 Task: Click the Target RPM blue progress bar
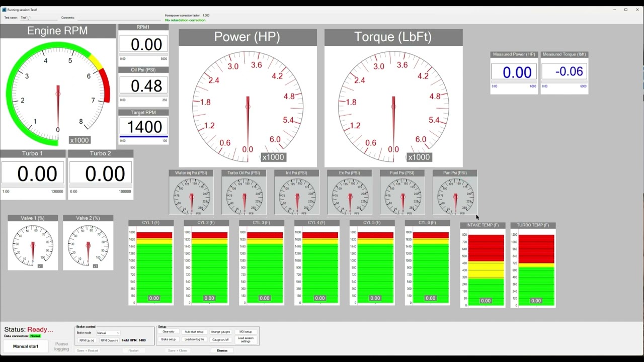coord(144,137)
